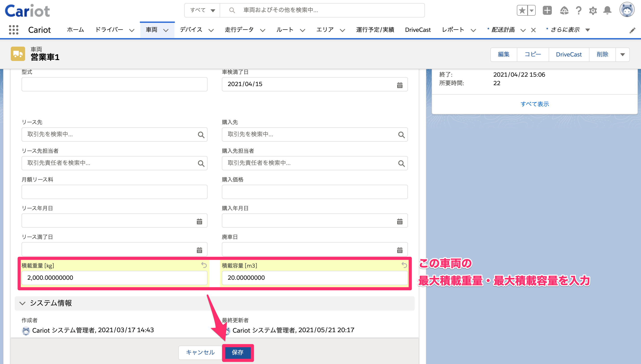Click the コピー button
The height and width of the screenshot is (364, 641).
533,54
